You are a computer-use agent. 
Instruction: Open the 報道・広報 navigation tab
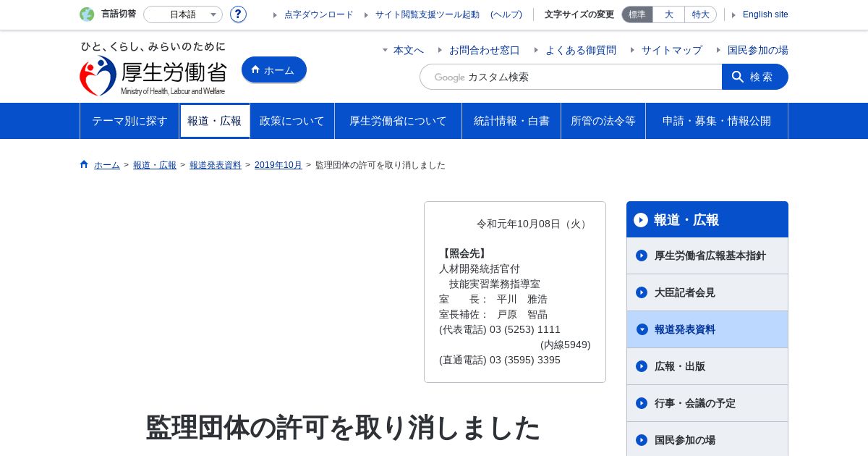tap(215, 121)
